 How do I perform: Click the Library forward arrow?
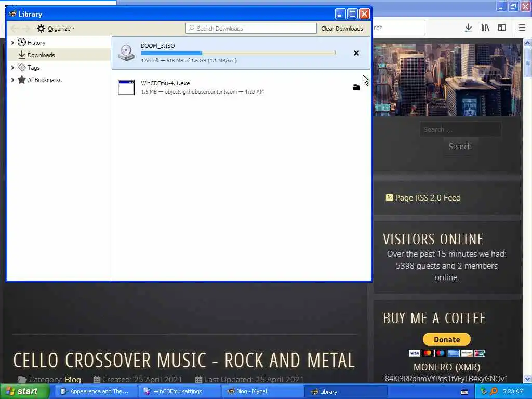pos(26,29)
